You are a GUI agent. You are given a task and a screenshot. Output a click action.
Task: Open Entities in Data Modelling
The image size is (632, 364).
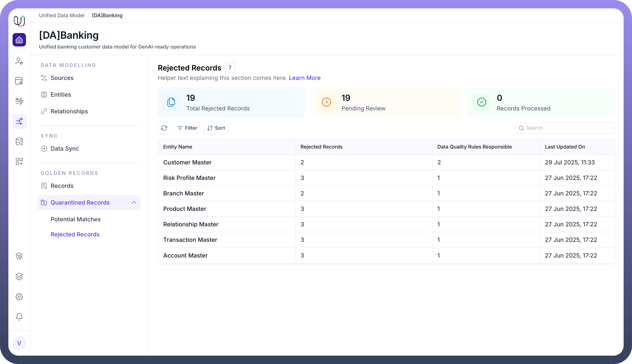(x=61, y=95)
